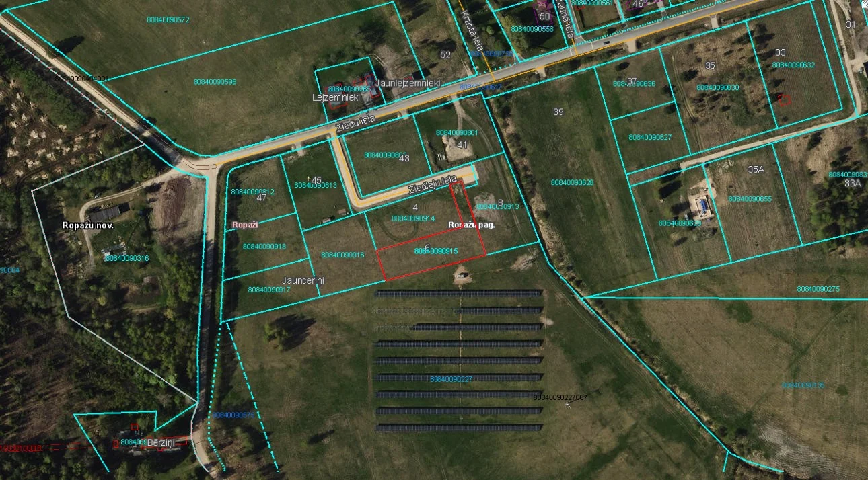
Task: Click the Ziedlejuiela street label
Action: click(x=432, y=186)
